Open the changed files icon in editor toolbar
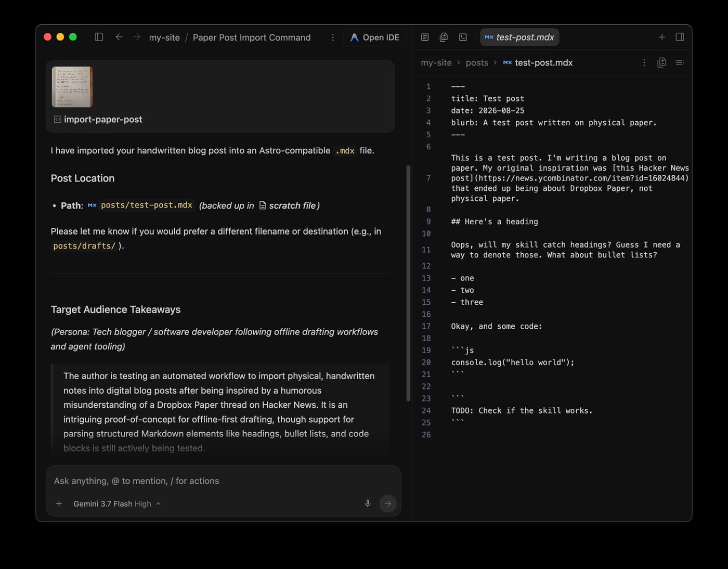The image size is (728, 569). (444, 37)
